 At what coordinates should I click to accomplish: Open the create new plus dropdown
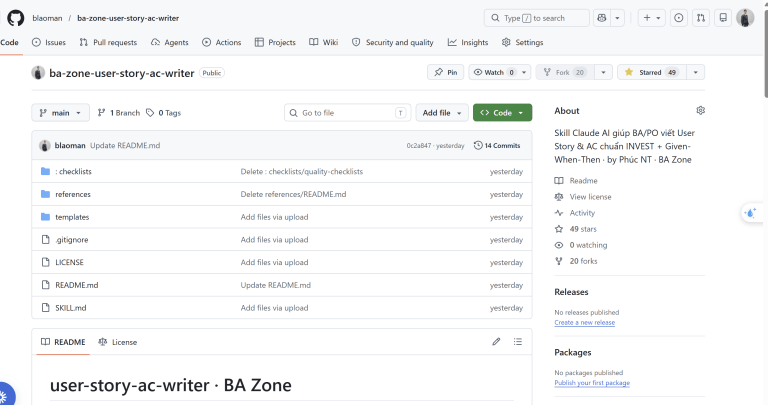tap(651, 18)
